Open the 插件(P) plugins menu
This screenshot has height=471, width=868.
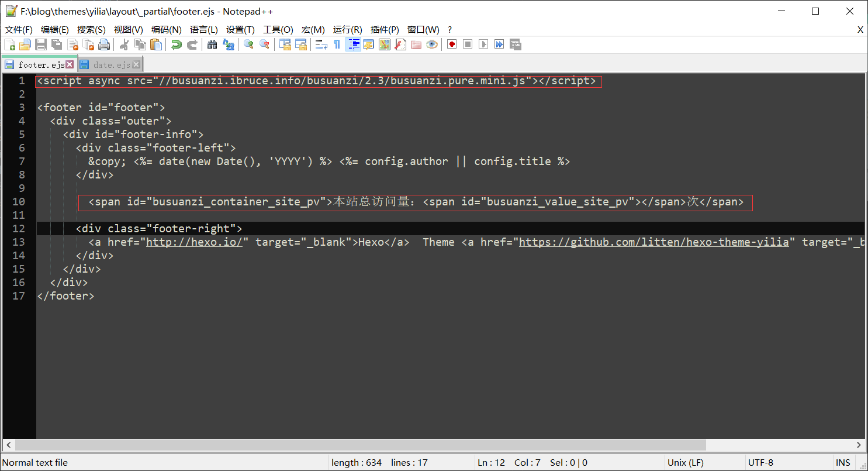pos(385,30)
